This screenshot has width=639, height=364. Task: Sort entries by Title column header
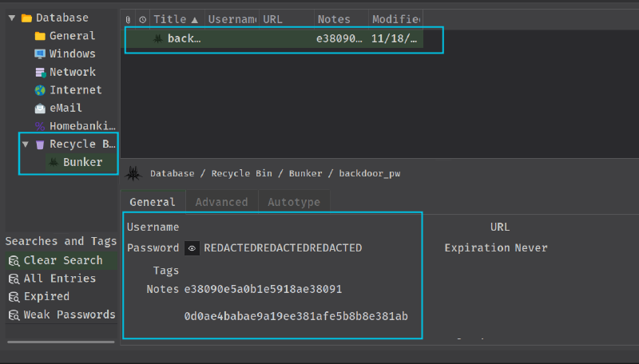tap(176, 19)
